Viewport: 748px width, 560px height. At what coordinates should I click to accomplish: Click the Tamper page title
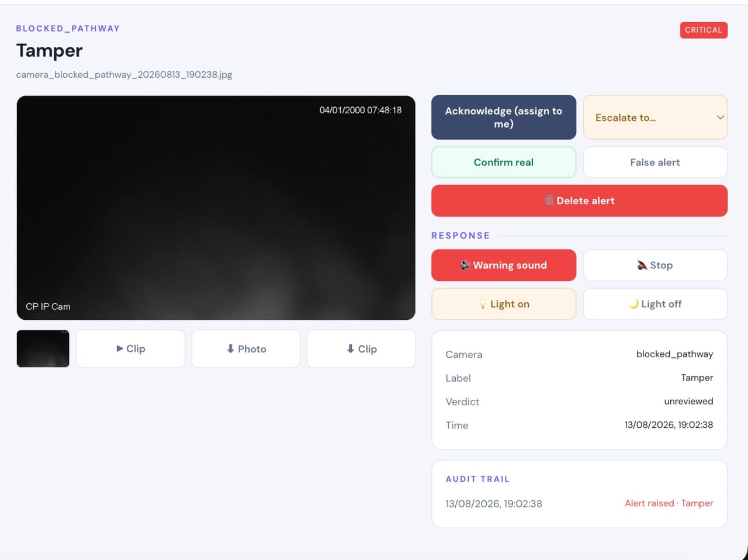(50, 51)
